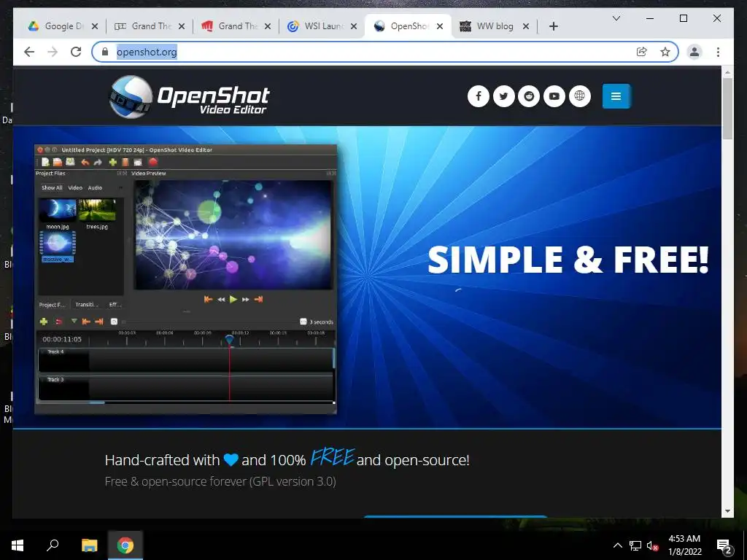Close the OpenShot tab
This screenshot has height=560, width=747.
click(440, 26)
